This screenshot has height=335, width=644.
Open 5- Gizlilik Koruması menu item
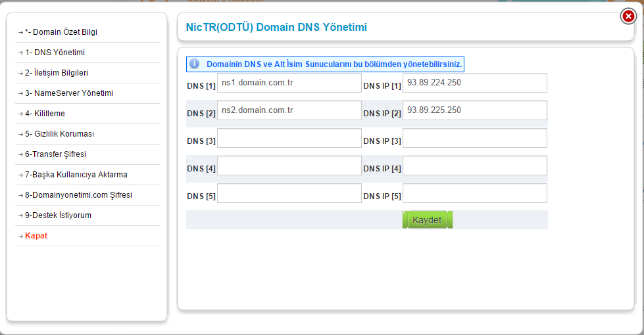(59, 134)
